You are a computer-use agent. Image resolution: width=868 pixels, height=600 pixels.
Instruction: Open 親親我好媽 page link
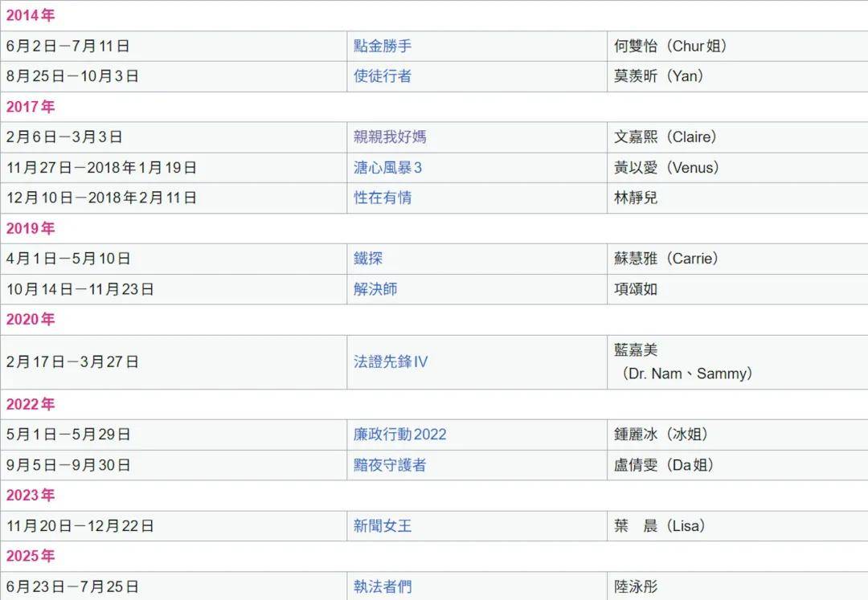(x=390, y=137)
